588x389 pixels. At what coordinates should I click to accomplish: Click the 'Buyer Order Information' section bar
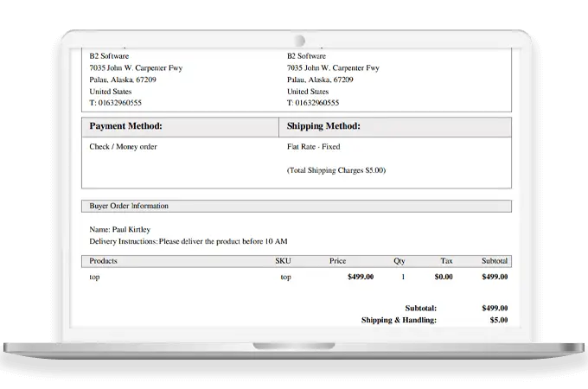tap(297, 206)
